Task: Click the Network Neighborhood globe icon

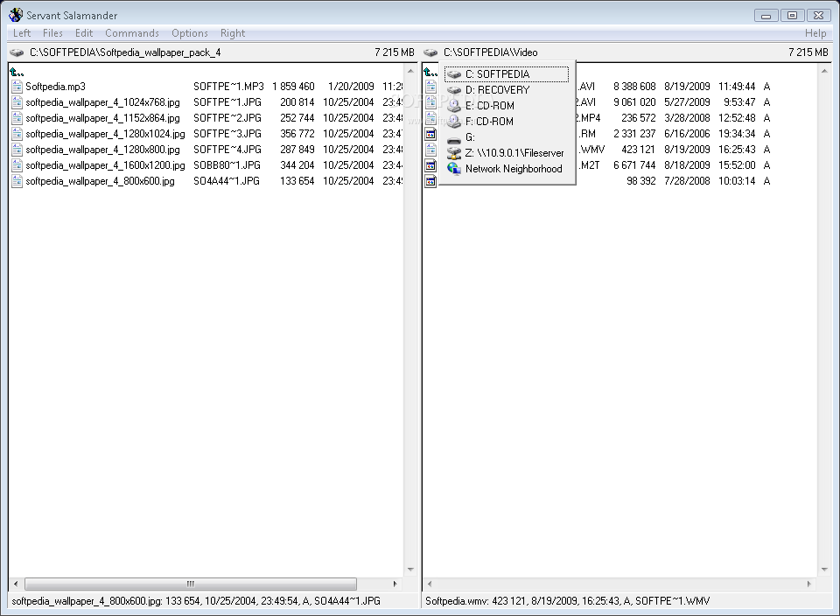Action: (x=454, y=168)
